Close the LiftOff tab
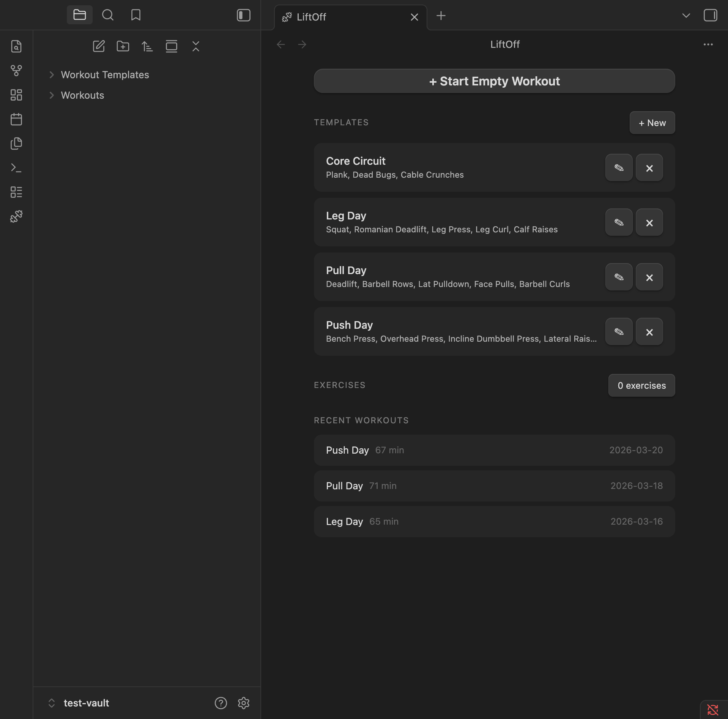The width and height of the screenshot is (728, 719). click(x=414, y=17)
